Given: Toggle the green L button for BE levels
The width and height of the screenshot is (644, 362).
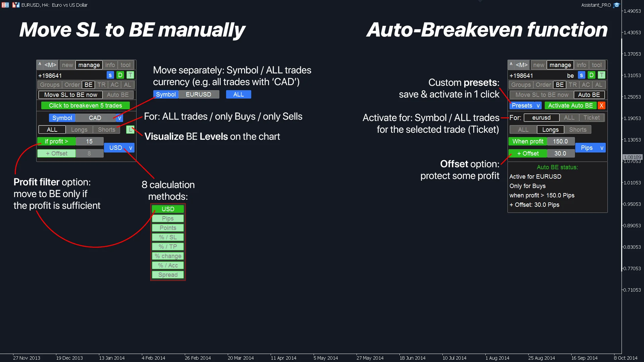Looking at the screenshot, I should (130, 130).
